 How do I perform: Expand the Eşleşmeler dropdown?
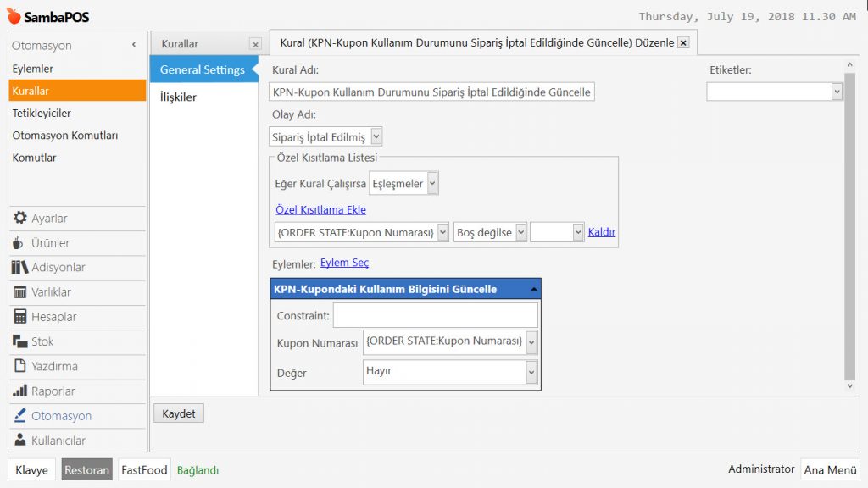pyautogui.click(x=432, y=184)
